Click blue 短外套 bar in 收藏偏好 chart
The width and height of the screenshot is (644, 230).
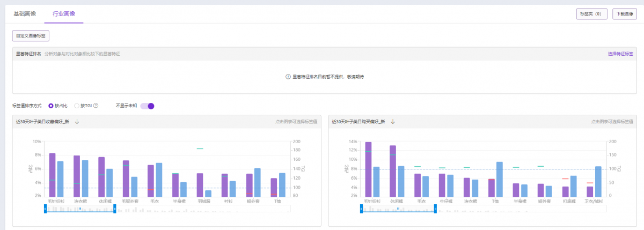coord(258,182)
